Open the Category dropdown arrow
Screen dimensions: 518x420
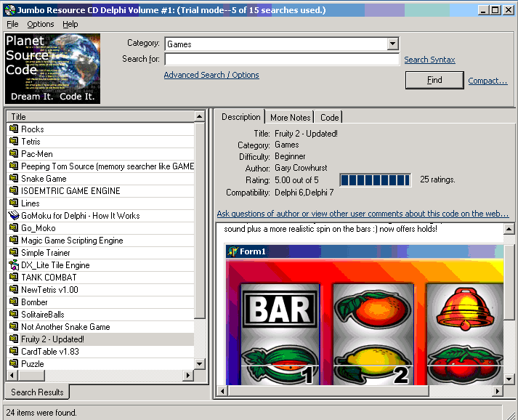tap(392, 44)
